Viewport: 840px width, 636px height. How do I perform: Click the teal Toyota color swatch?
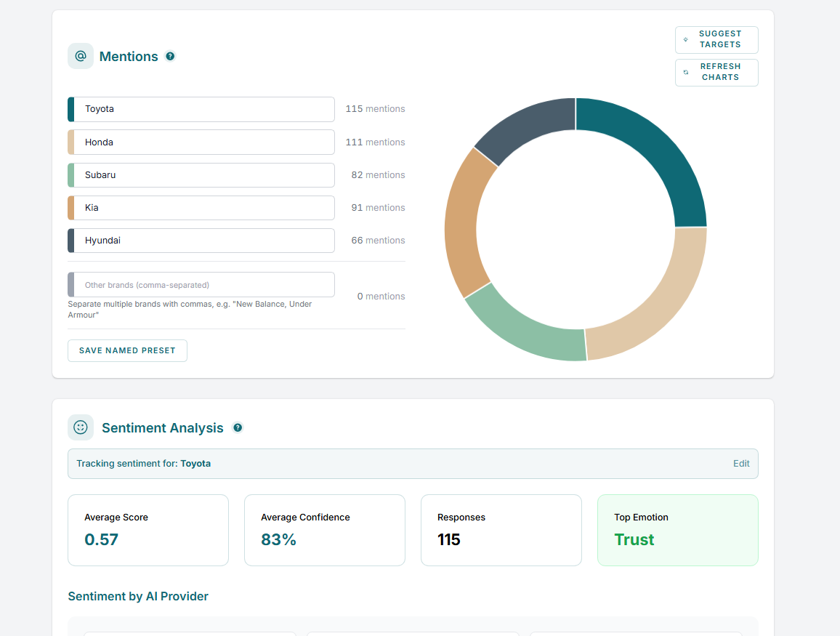70,109
